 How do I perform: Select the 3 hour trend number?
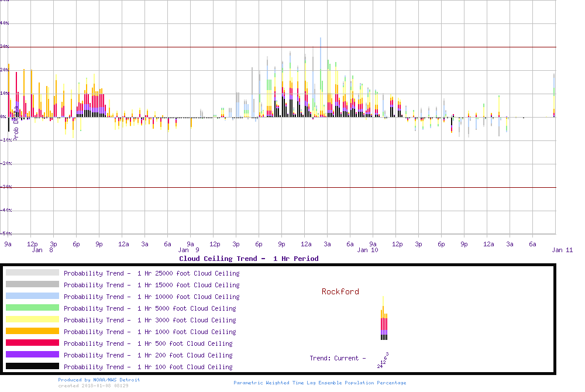(387, 354)
